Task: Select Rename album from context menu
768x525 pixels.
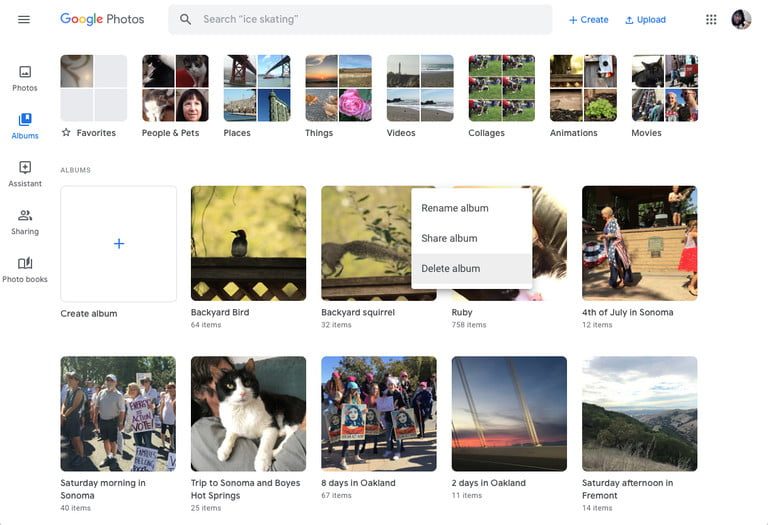Action: click(455, 208)
